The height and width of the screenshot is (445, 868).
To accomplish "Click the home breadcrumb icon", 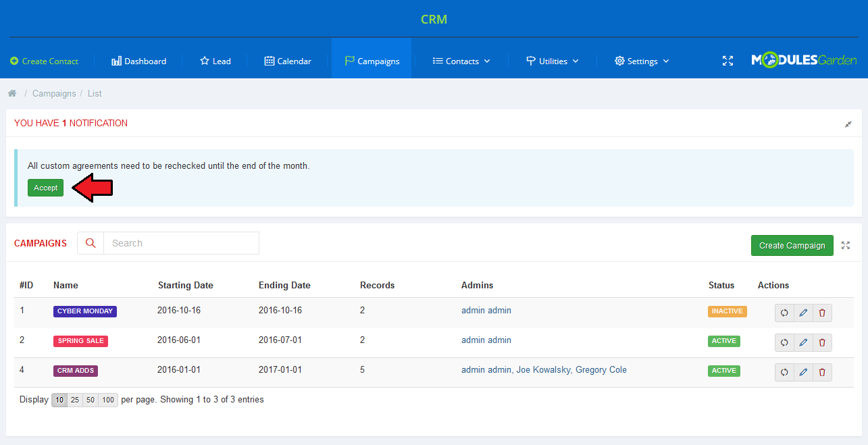I will coord(12,93).
